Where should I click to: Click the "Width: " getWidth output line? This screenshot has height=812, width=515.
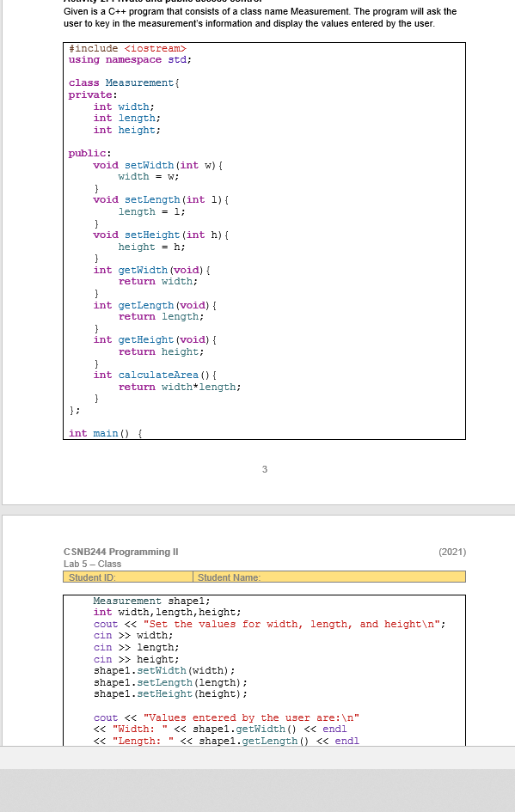click(220, 730)
